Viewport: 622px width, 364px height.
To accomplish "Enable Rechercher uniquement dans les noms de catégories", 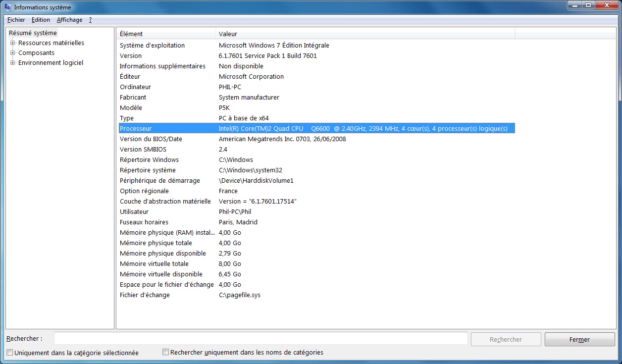I will (166, 352).
